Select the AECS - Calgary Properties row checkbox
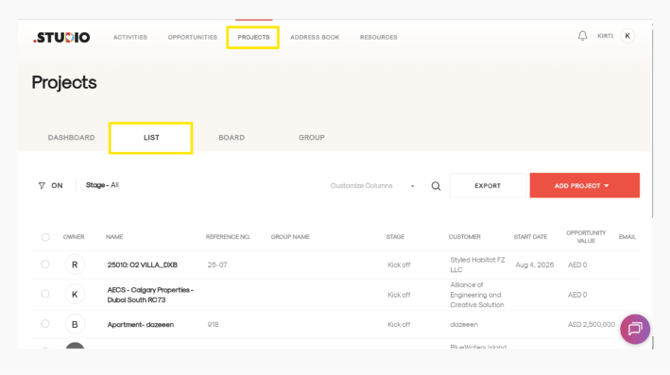Image resolution: width=670 pixels, height=375 pixels. (x=45, y=294)
